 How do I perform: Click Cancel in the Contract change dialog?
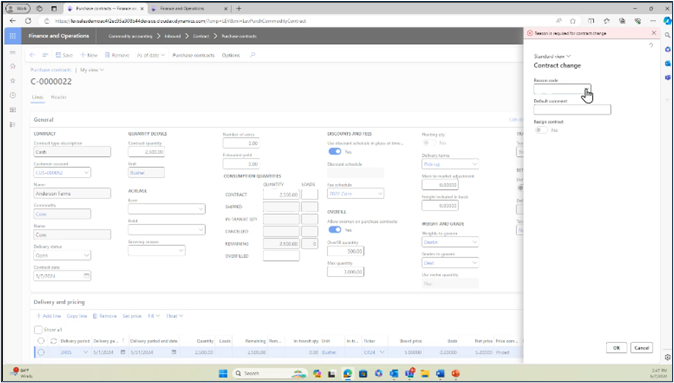pos(641,348)
